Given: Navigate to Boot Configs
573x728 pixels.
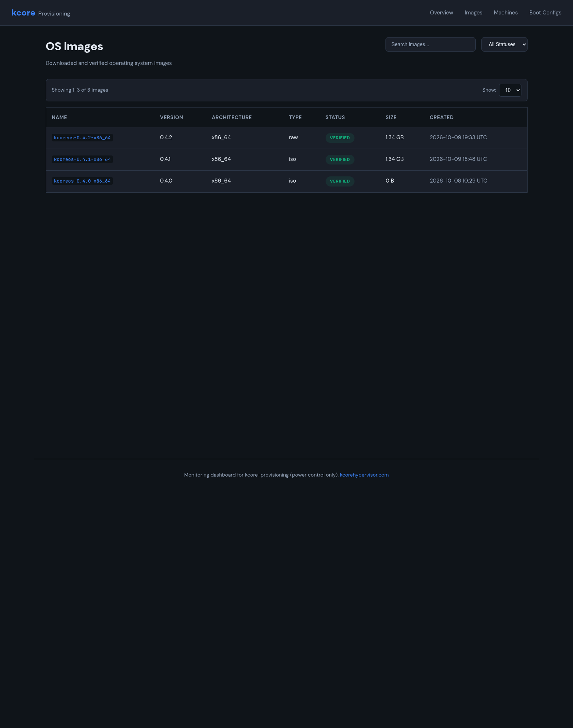Looking at the screenshot, I should [x=545, y=13].
